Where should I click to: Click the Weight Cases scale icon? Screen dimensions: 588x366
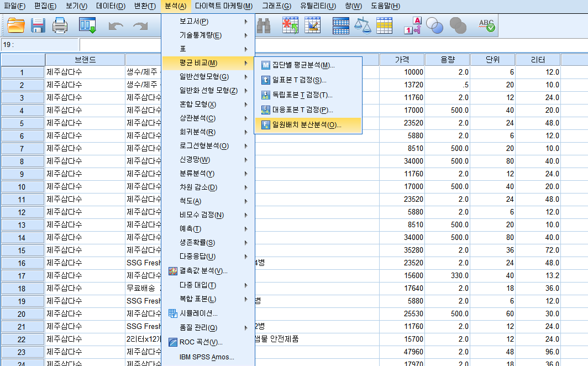(363, 25)
